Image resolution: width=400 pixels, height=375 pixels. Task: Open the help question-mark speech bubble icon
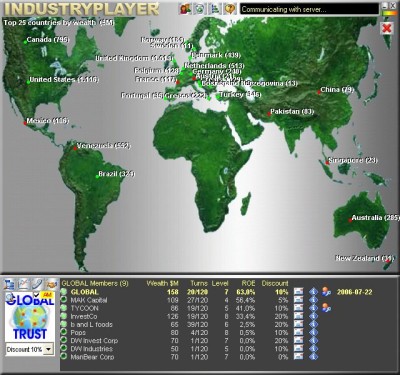click(x=230, y=9)
